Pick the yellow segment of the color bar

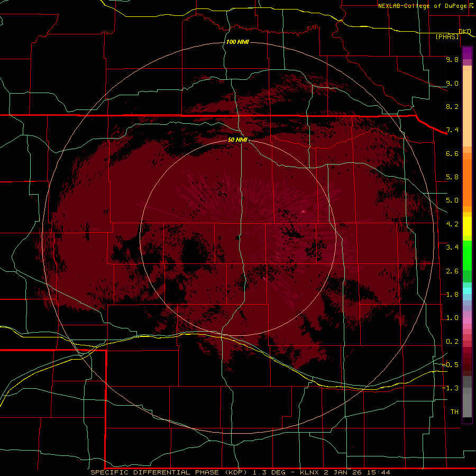(x=467, y=226)
